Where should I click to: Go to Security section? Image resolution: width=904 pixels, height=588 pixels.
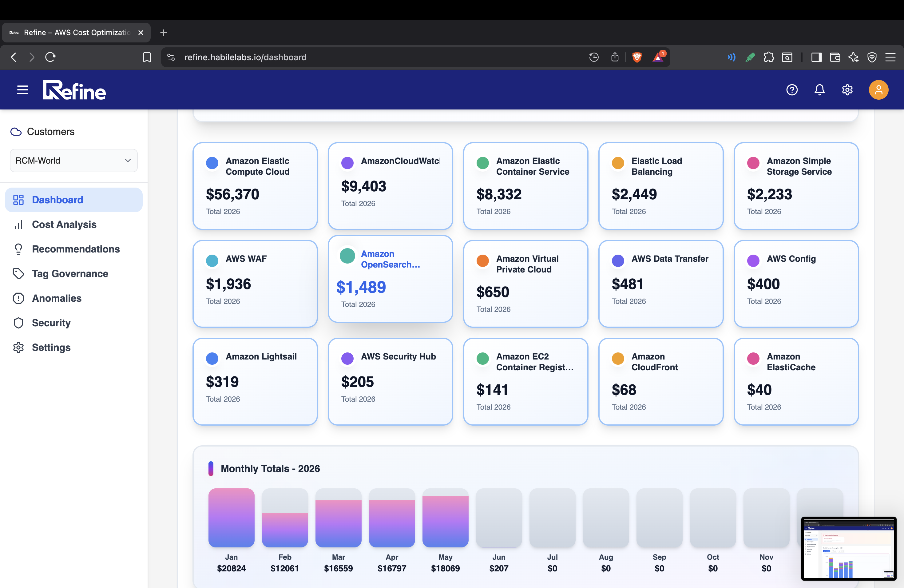(x=74, y=323)
